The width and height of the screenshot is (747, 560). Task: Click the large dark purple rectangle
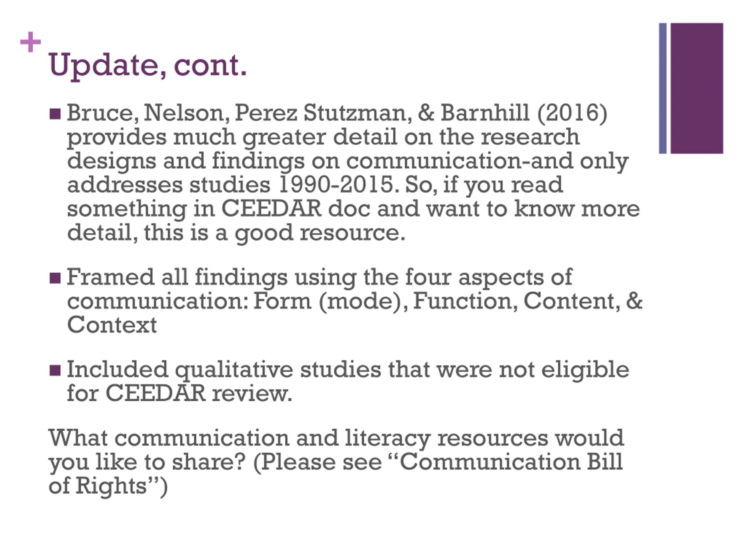(x=697, y=88)
